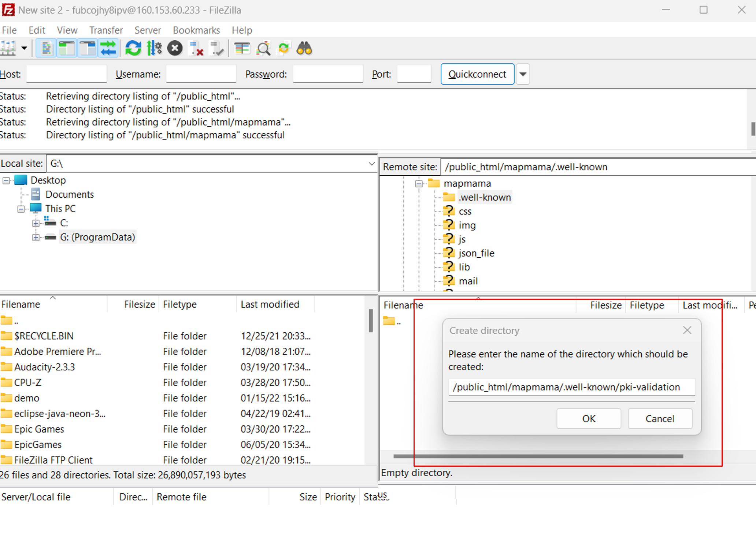Select the demo folder row

point(182,398)
